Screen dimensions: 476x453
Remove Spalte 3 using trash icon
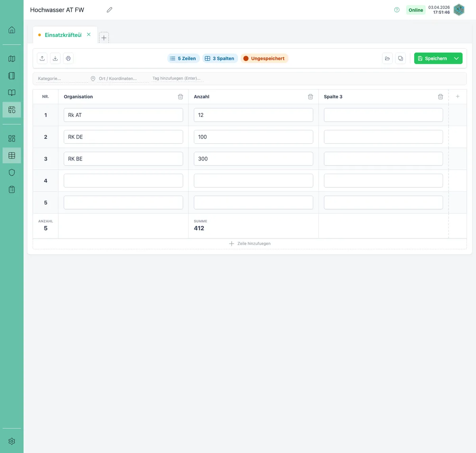[440, 97]
